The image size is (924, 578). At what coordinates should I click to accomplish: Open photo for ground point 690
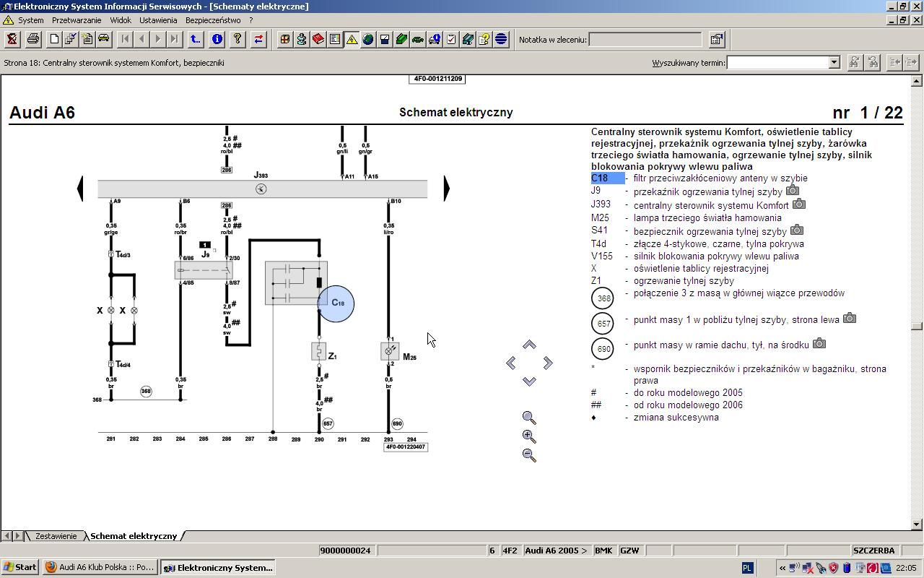coord(819,343)
